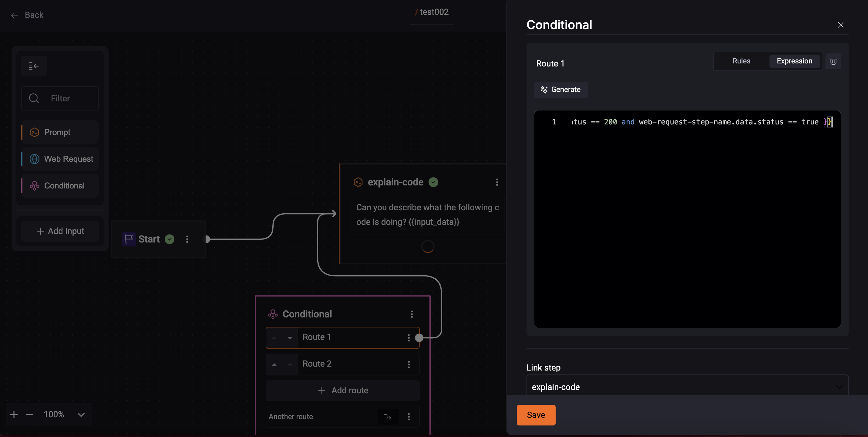Open the kebab menu on explain-code node
868x437 pixels.
[497, 182]
